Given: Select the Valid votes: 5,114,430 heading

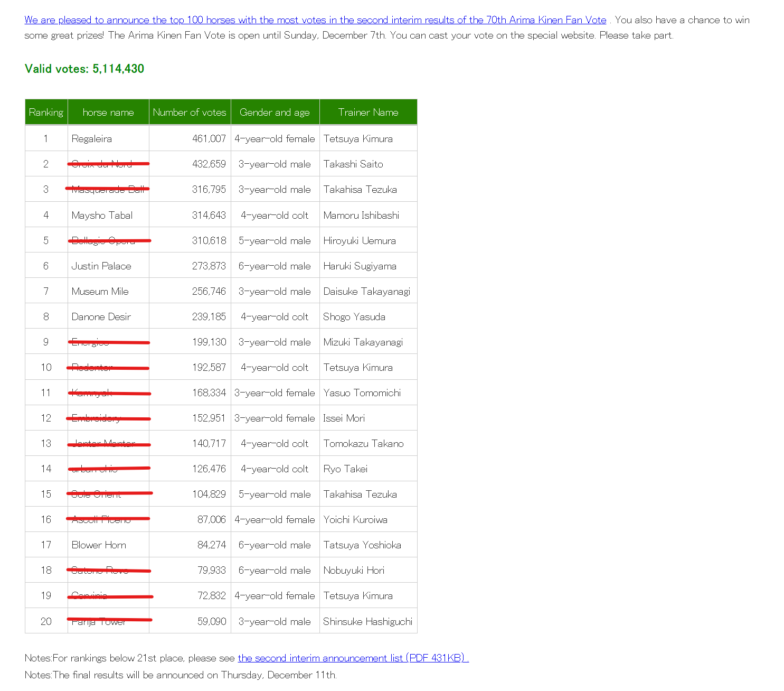Looking at the screenshot, I should point(84,69).
